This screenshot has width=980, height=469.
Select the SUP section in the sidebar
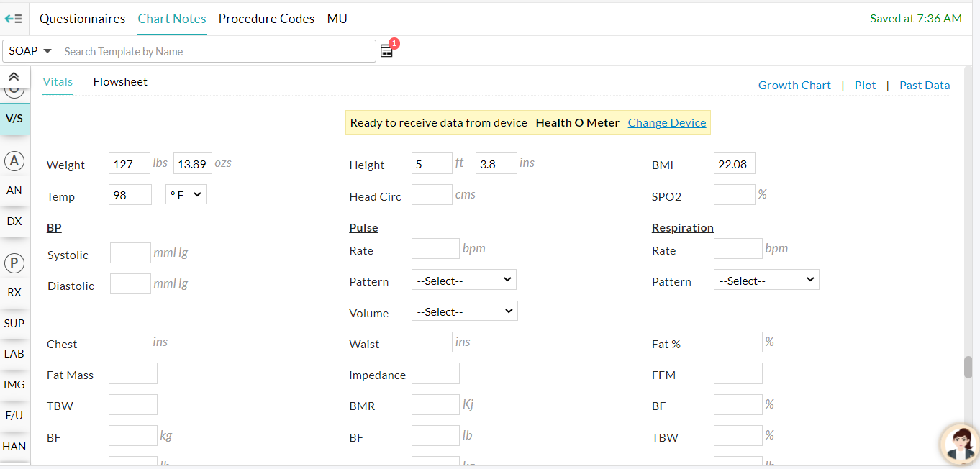tap(14, 323)
